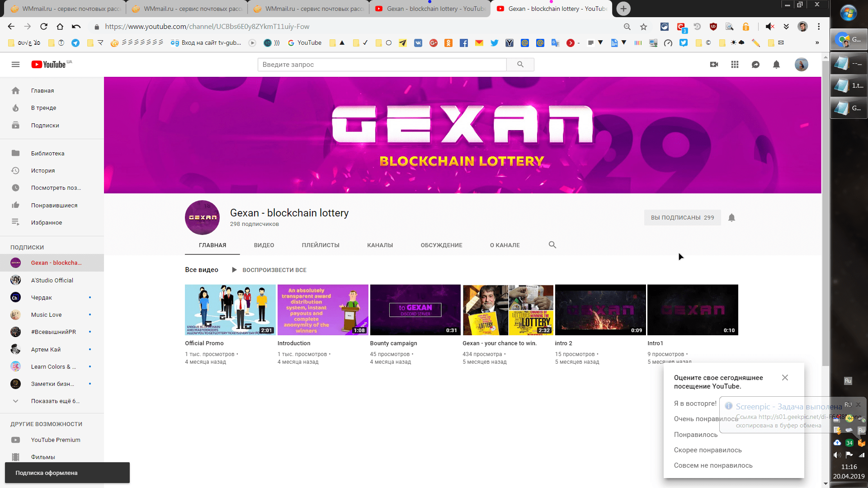The height and width of the screenshot is (488, 868).
Task: Click the page vertical scrollbar
Action: 826,212
